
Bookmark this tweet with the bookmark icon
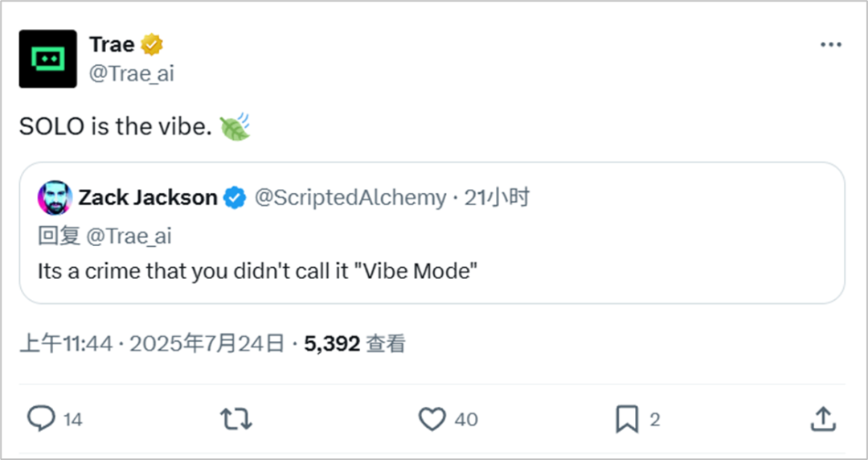tap(627, 418)
